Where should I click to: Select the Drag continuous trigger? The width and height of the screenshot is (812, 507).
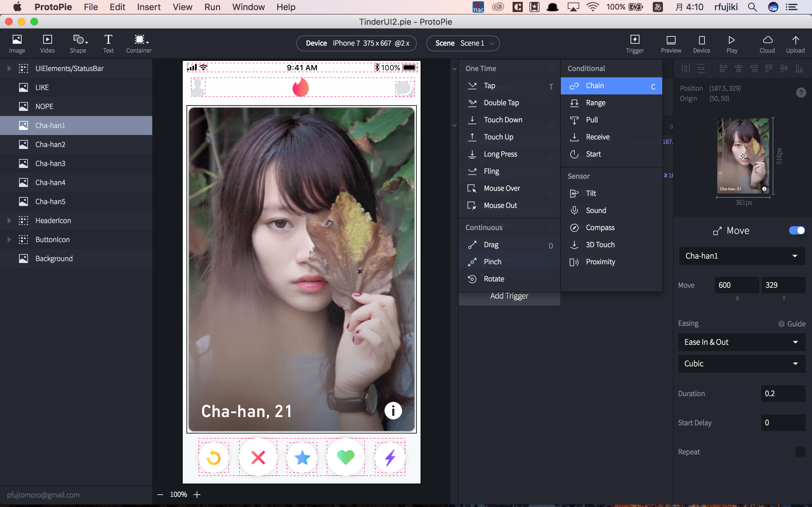(491, 244)
